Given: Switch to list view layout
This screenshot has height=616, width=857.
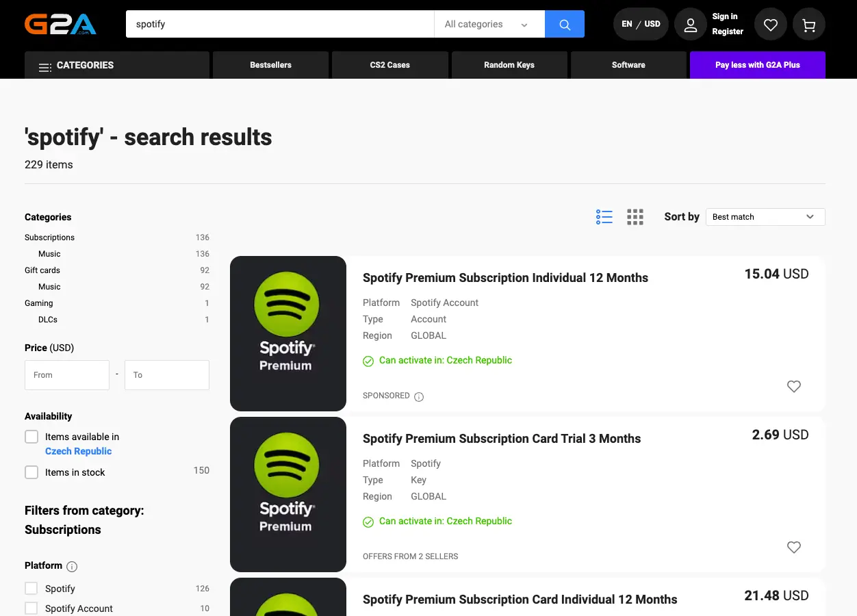Looking at the screenshot, I should [x=604, y=217].
